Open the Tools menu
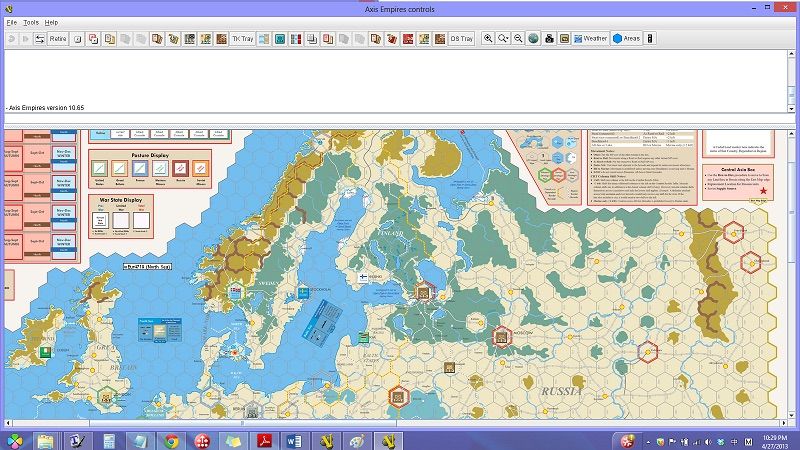The image size is (800, 450). click(x=31, y=22)
